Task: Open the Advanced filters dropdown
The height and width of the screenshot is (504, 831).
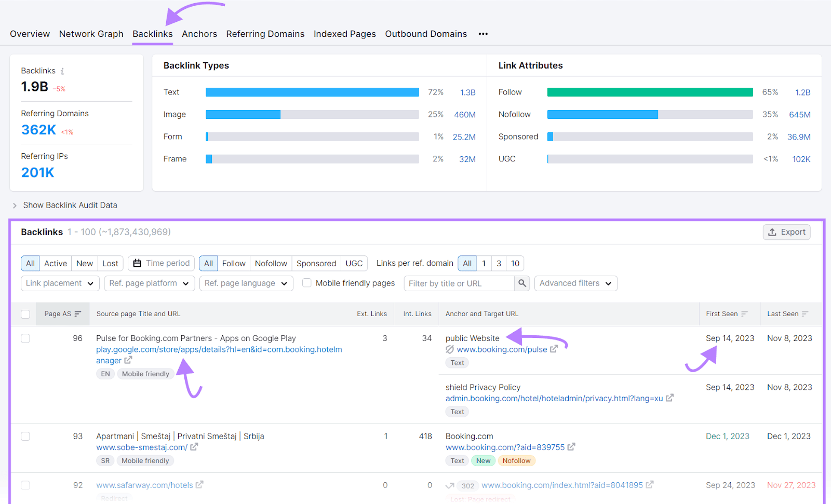Action: tap(576, 283)
